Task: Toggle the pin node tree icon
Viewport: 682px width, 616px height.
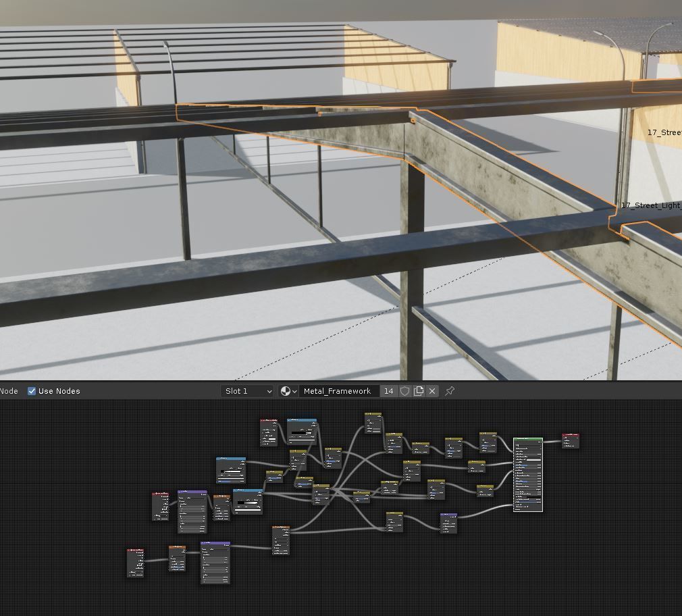Action: pos(450,391)
